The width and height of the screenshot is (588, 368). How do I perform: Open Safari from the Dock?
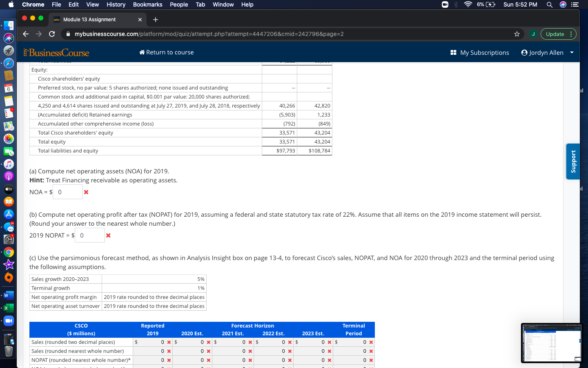(x=9, y=63)
